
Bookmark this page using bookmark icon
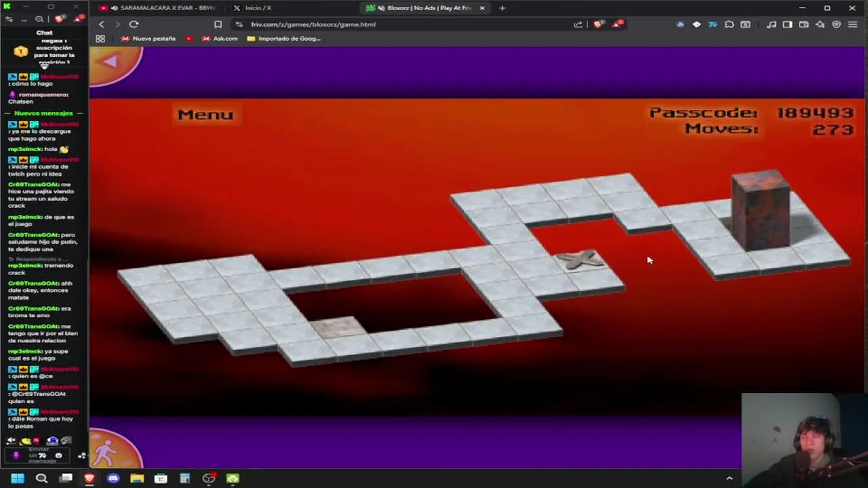(218, 24)
